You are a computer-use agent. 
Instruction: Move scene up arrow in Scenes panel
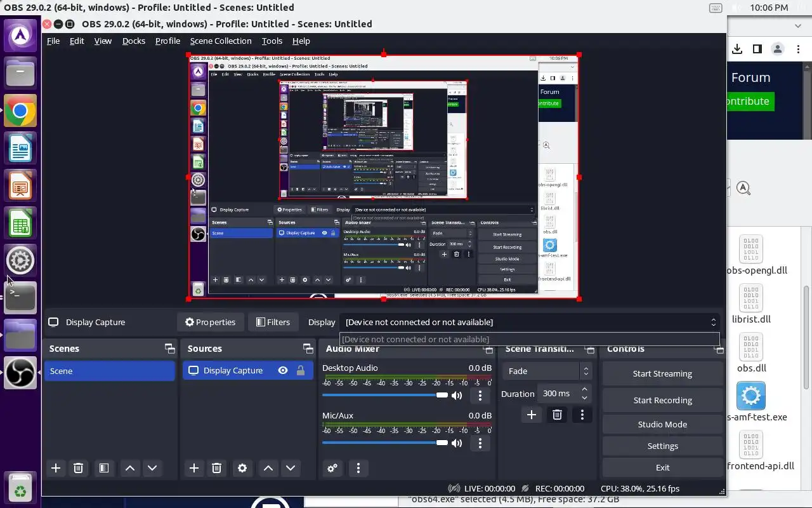(x=130, y=468)
